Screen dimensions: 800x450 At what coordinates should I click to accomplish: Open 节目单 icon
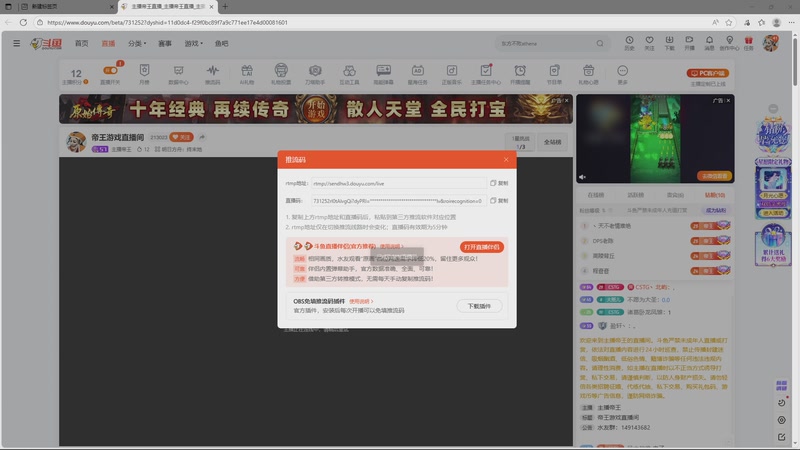(554, 74)
